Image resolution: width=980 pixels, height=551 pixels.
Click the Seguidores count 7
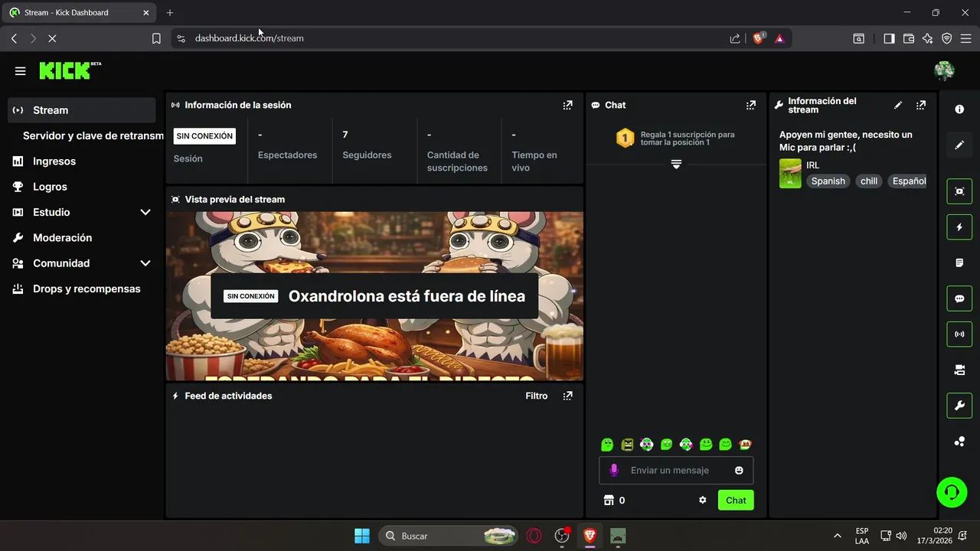coord(345,135)
